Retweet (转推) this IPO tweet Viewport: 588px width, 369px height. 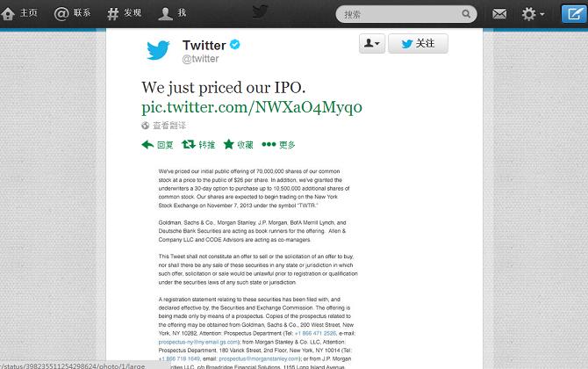198,144
